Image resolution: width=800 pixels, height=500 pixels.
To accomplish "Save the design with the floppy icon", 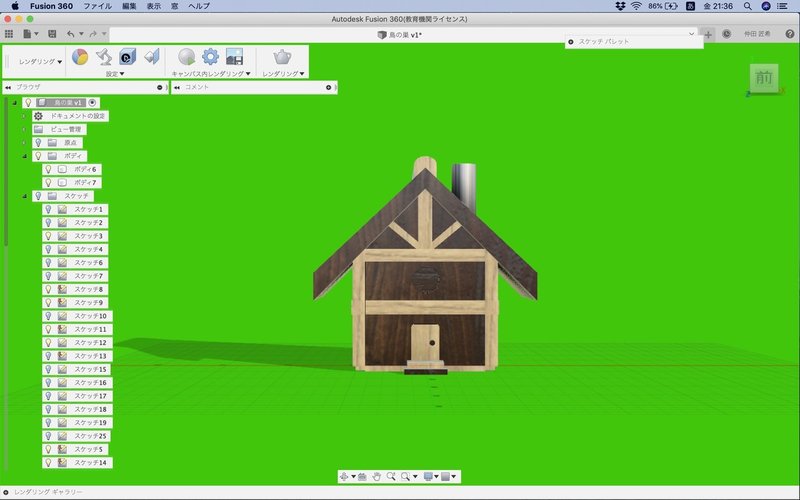I will pyautogui.click(x=52, y=34).
